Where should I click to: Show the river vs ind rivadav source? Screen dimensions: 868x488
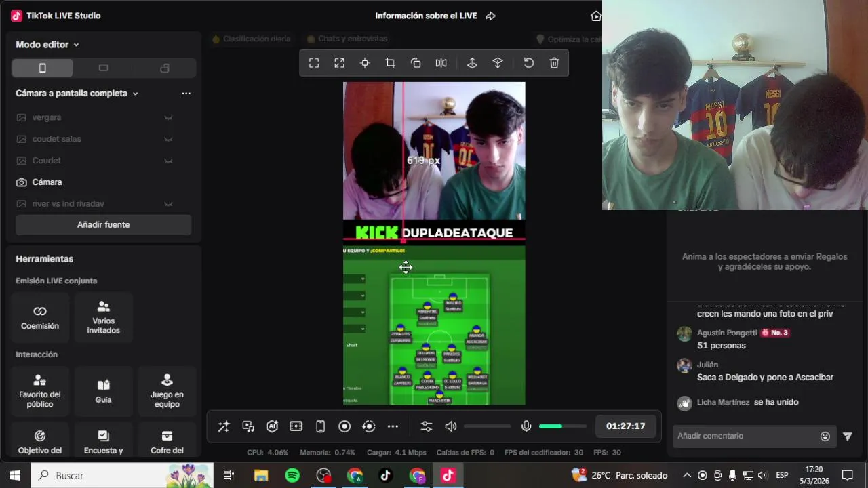(x=168, y=204)
